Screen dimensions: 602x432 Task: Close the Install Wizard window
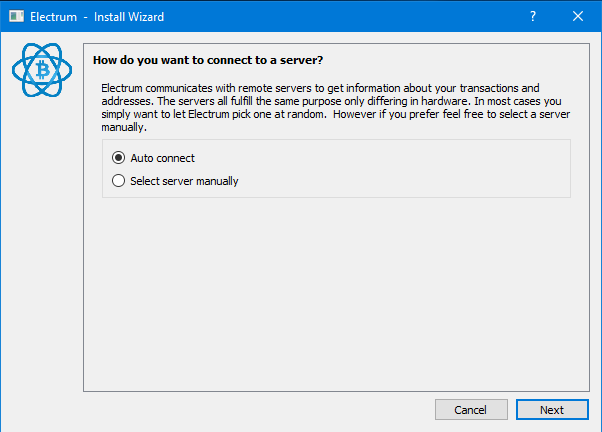point(578,16)
